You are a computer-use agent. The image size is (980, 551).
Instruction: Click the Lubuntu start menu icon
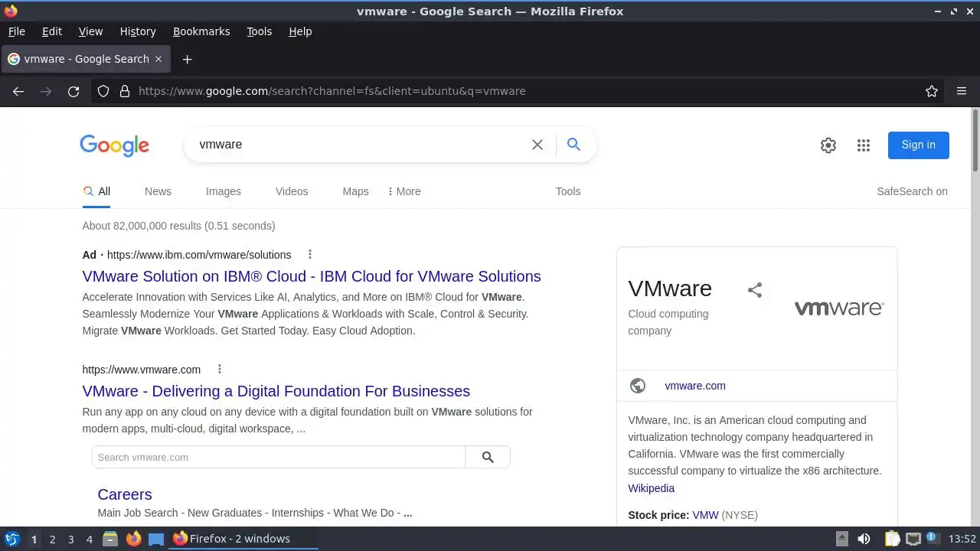11,539
